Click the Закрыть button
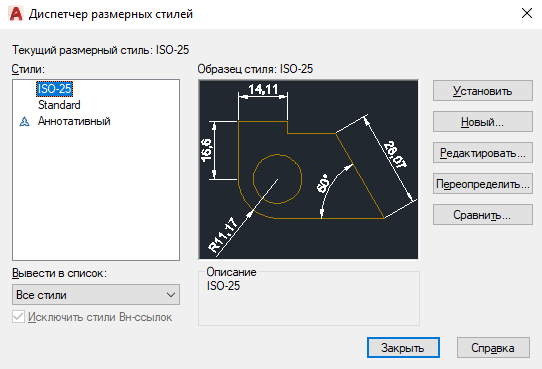The height and width of the screenshot is (369, 542). (x=403, y=348)
